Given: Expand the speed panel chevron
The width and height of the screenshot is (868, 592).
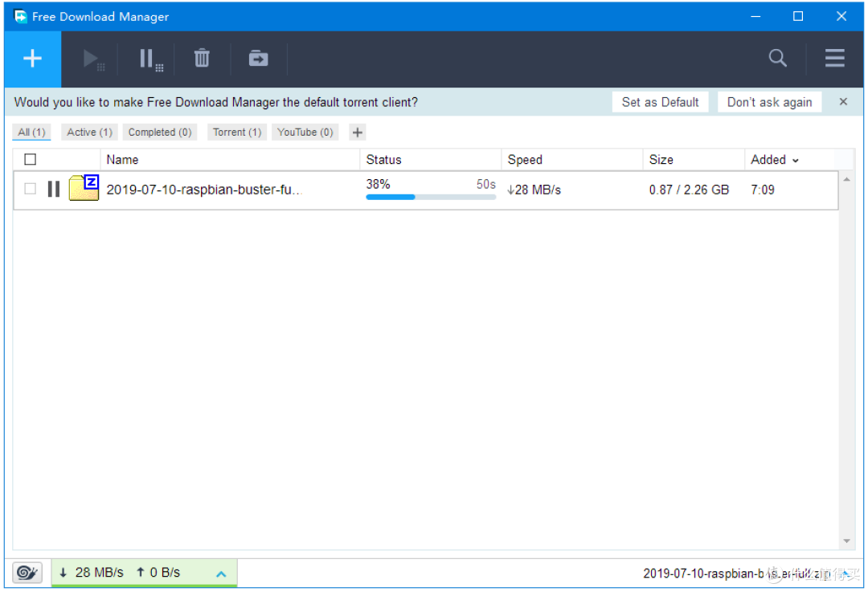Looking at the screenshot, I should point(221,574).
